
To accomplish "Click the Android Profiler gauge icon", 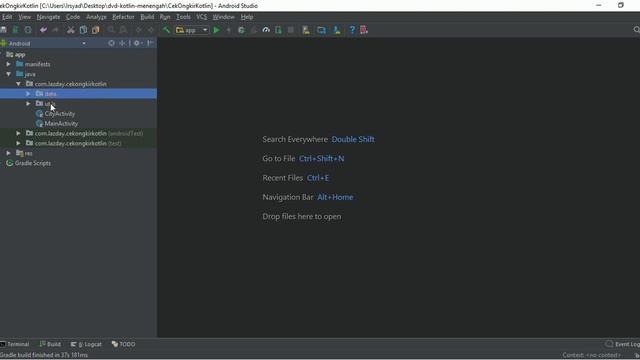I will click(266, 30).
